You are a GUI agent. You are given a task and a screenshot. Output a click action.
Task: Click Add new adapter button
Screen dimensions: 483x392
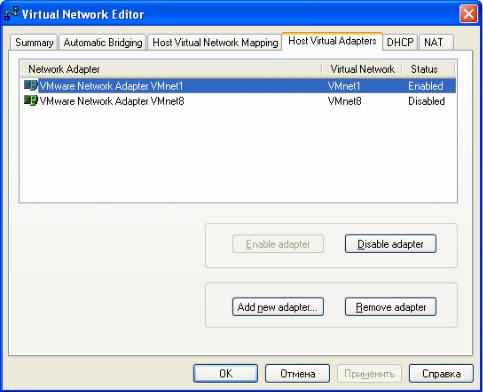pos(278,307)
